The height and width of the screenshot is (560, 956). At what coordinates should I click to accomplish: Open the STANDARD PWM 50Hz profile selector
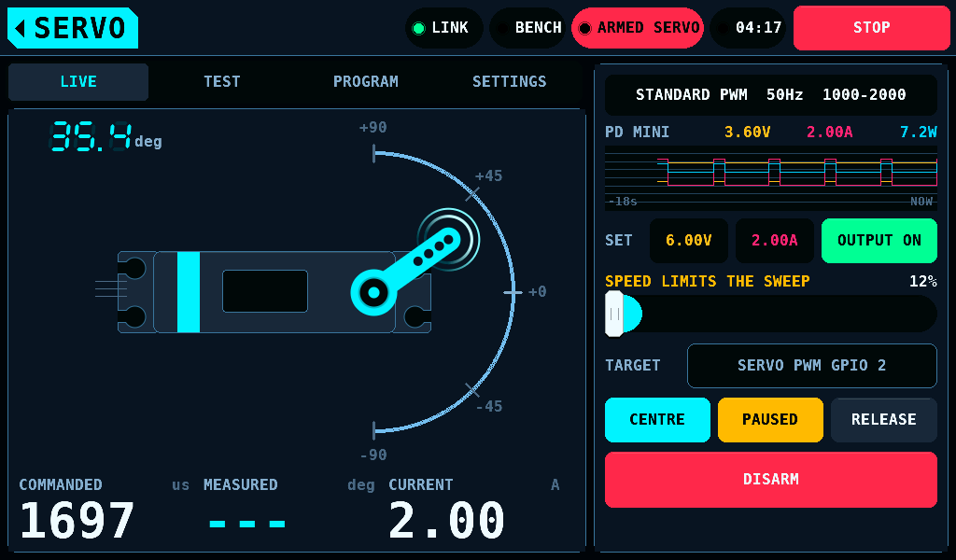coord(770,95)
